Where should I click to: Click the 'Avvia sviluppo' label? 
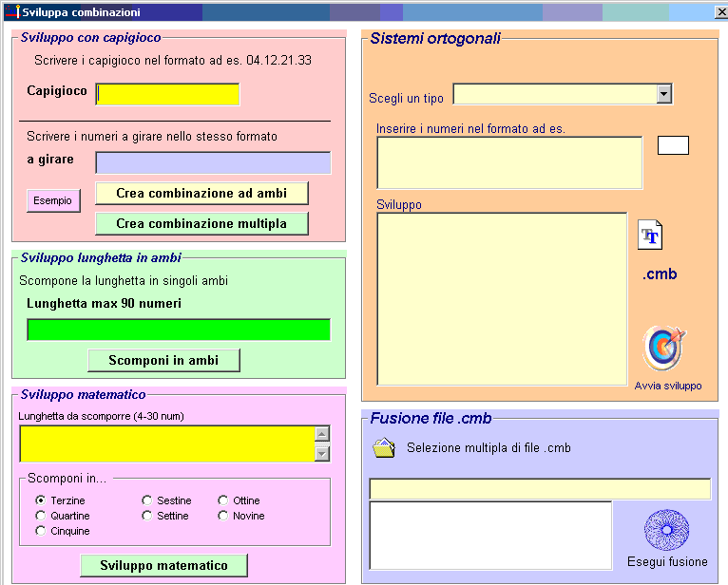(668, 386)
